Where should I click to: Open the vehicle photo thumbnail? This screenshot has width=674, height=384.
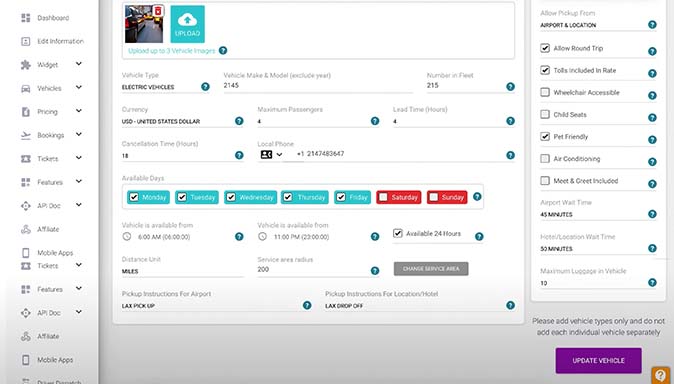[x=144, y=24]
